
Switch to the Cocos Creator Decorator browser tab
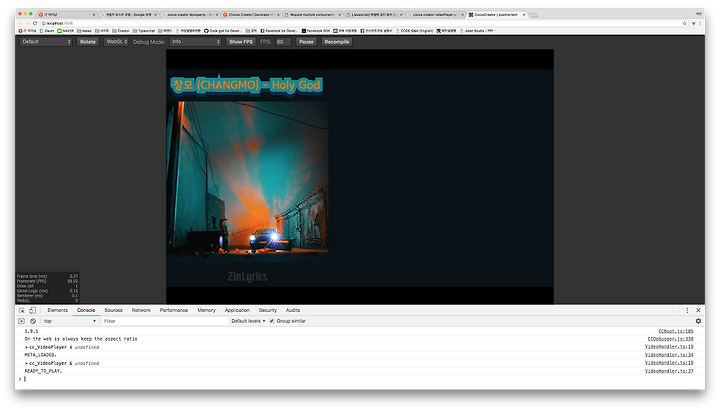251,15
